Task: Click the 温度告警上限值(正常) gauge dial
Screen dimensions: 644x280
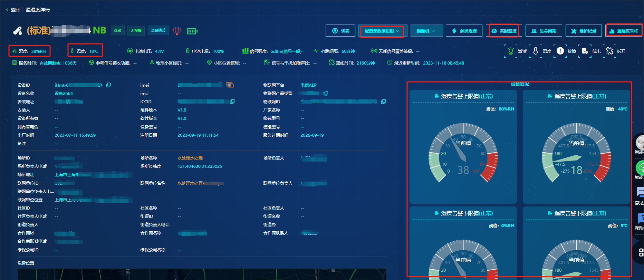Action: (x=576, y=153)
